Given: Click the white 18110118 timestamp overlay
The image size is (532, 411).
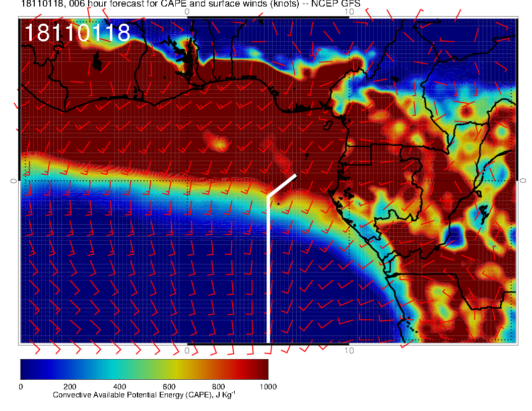Looking at the screenshot, I should coord(77,33).
